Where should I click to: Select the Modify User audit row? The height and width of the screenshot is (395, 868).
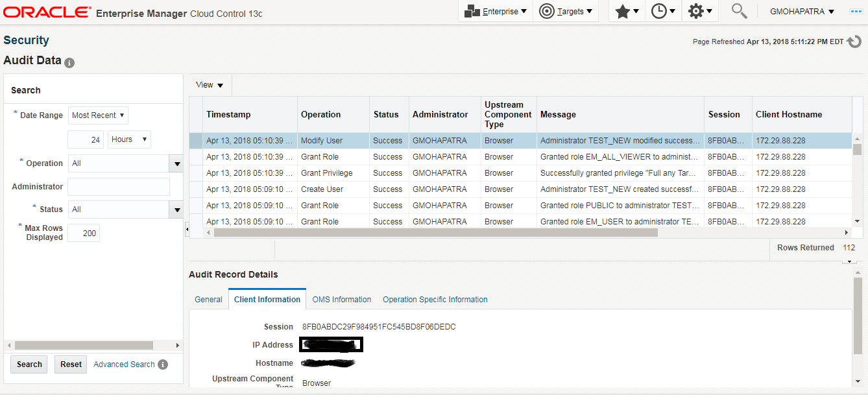click(x=520, y=141)
